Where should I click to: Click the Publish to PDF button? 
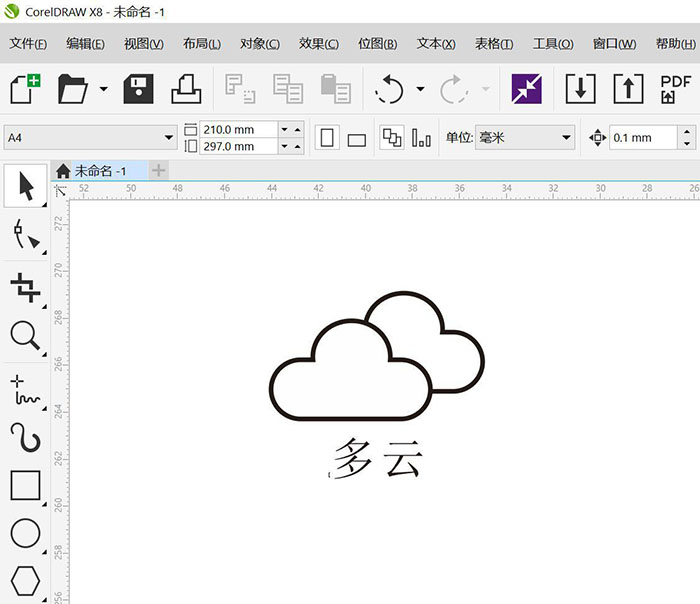click(676, 89)
